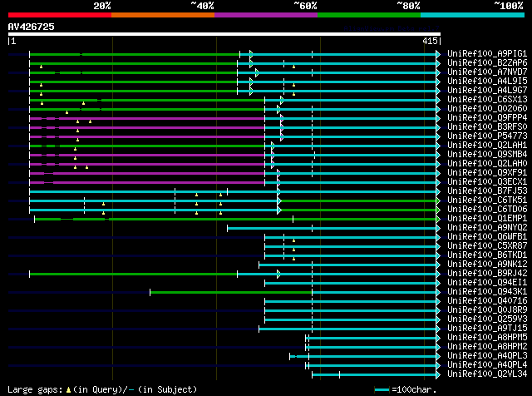Click UniRef100_Q943K1 label

[487, 292]
